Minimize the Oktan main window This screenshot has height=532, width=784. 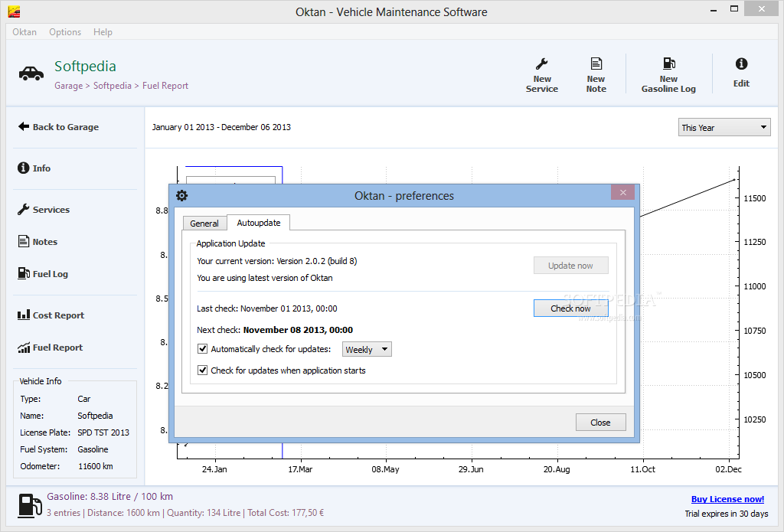[714, 9]
